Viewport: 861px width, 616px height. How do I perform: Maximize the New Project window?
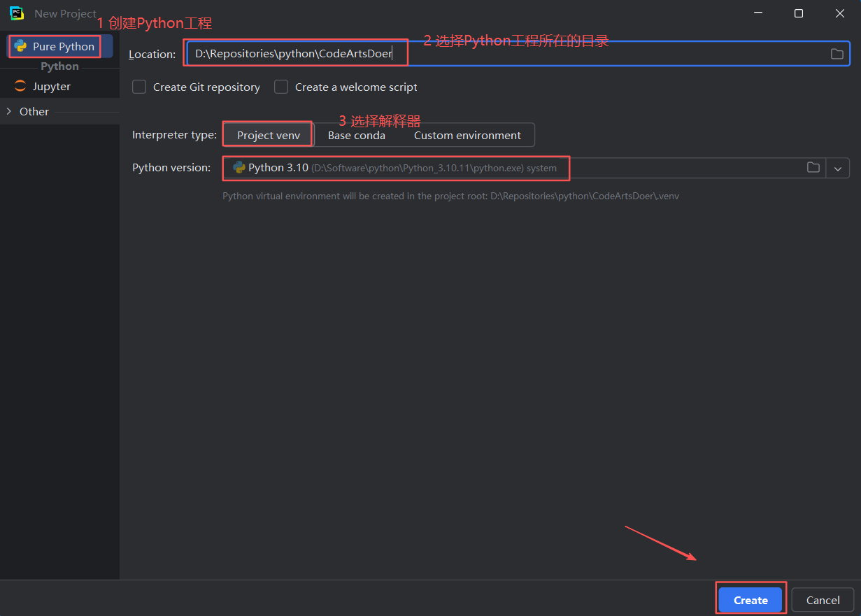(799, 13)
